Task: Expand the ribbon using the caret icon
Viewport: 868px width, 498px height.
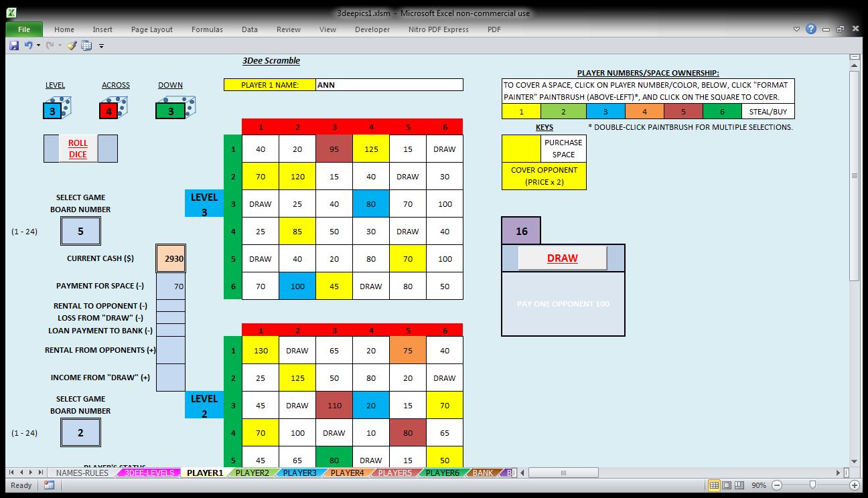Action: [796, 29]
